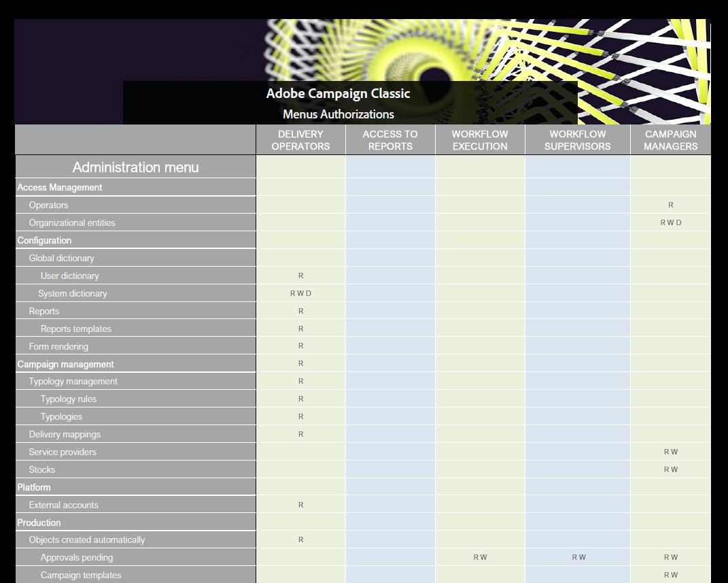The width and height of the screenshot is (728, 583).
Task: Click the R cell in Reports templates row
Action: [x=301, y=329]
